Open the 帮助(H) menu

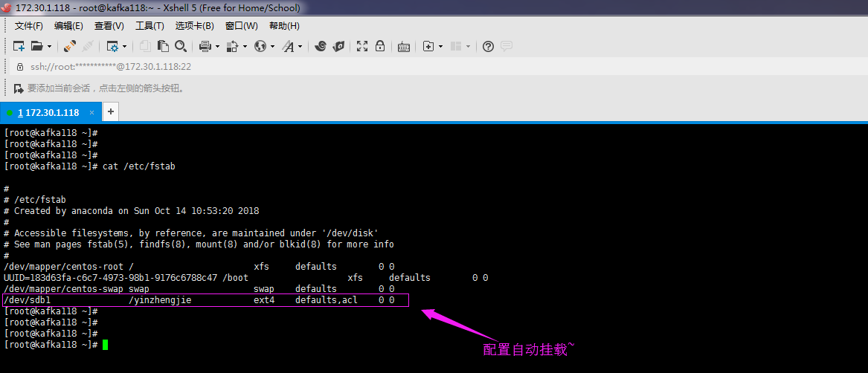click(x=284, y=26)
